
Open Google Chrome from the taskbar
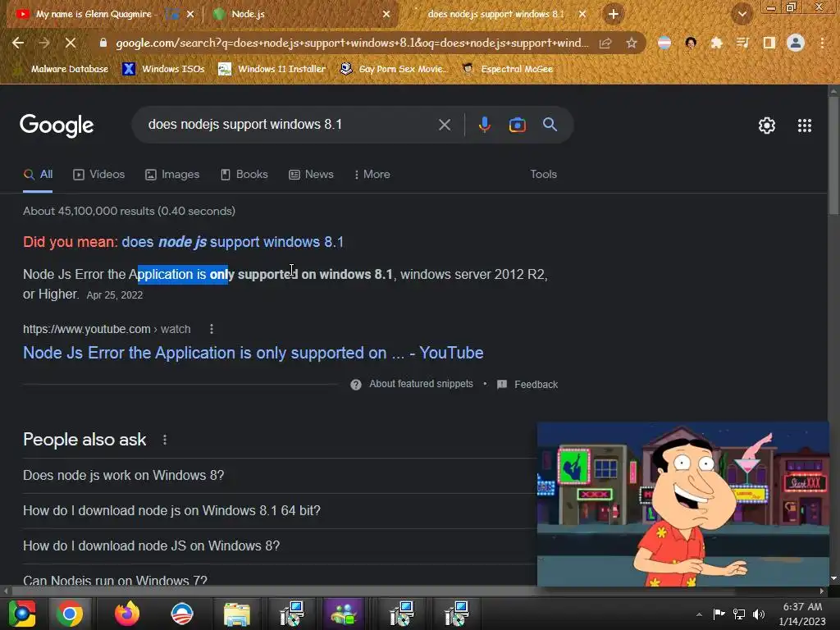click(70, 614)
